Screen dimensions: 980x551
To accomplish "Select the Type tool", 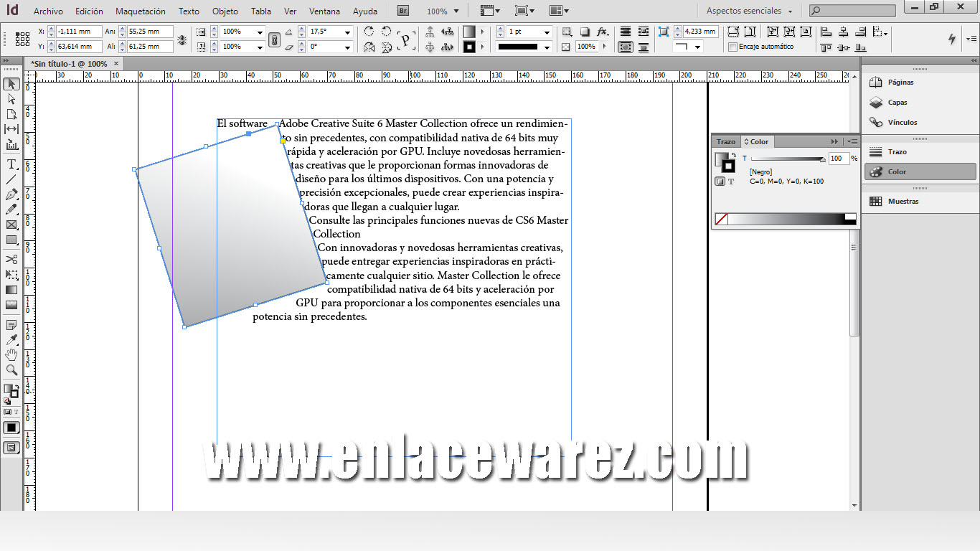I will coord(11,164).
